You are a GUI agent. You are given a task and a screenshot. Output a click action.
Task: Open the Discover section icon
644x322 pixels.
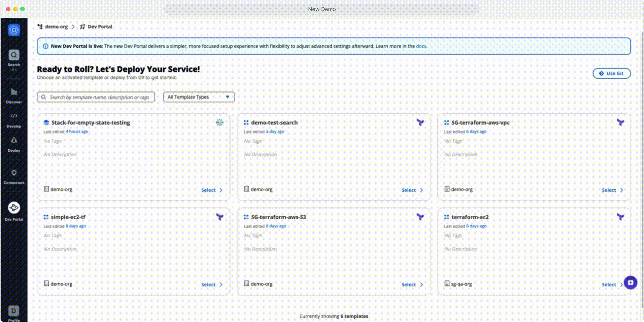[14, 92]
